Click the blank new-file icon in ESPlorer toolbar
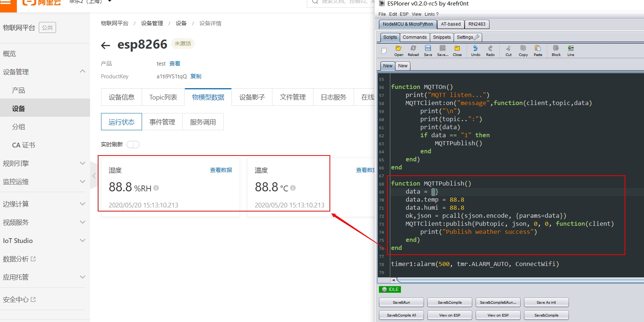 384,51
